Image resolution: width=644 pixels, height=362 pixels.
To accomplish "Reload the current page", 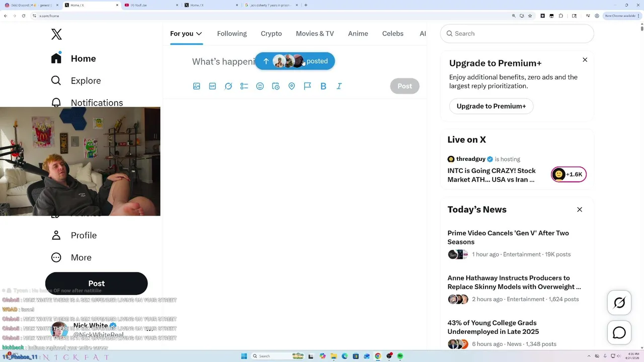I will tap(23, 16).
